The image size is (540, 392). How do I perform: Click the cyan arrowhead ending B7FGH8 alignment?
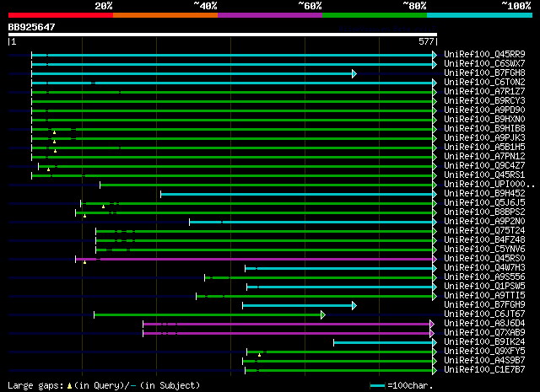point(354,73)
